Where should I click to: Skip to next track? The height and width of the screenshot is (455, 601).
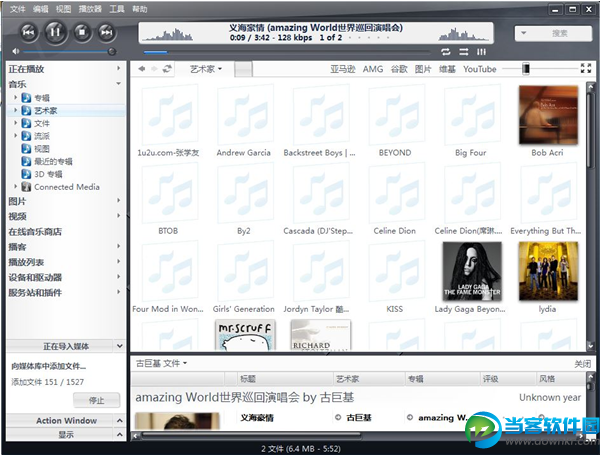(x=107, y=33)
